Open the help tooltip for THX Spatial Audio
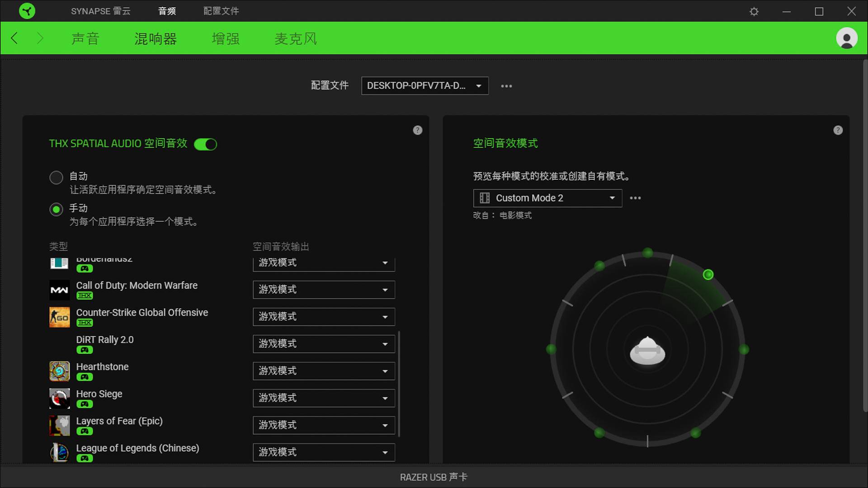This screenshot has width=868, height=488. (x=417, y=130)
